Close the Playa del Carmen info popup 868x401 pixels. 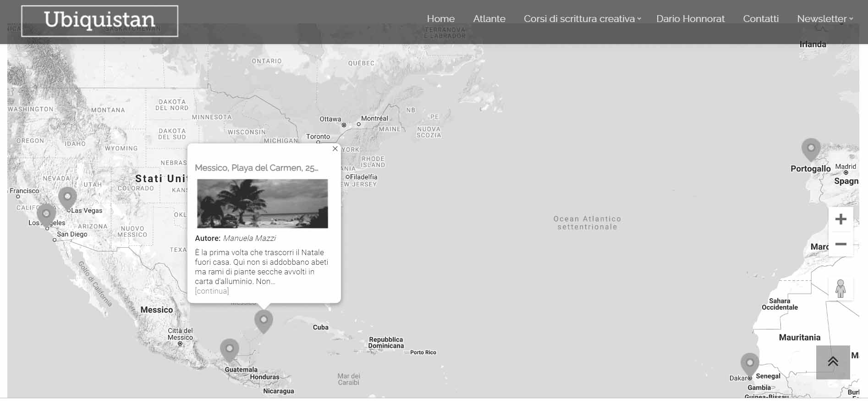pyautogui.click(x=335, y=149)
